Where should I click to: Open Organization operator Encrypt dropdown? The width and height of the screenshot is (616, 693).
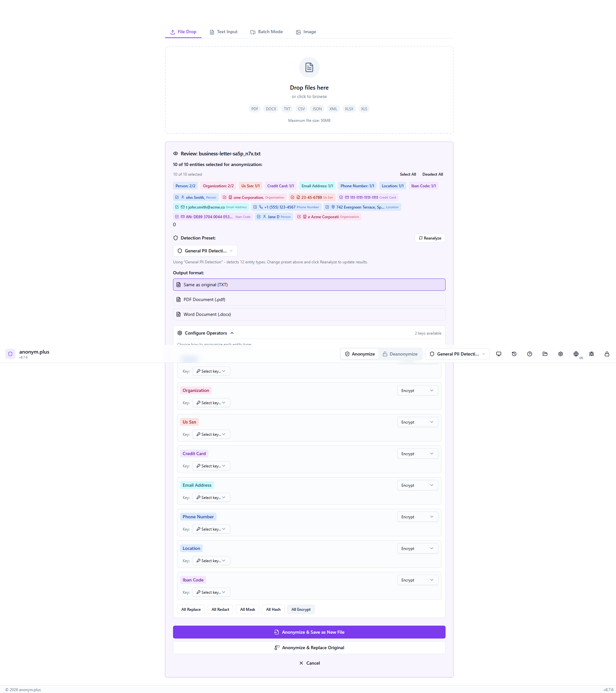click(417, 391)
